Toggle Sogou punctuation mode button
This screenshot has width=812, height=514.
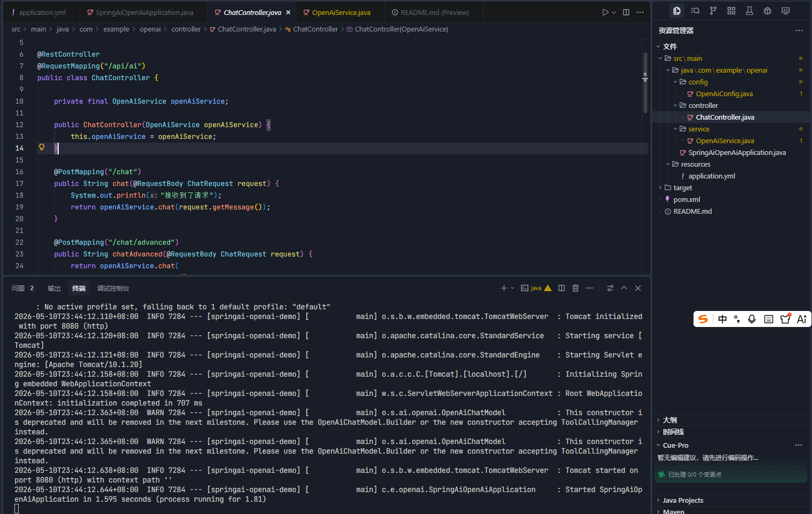[x=737, y=319]
